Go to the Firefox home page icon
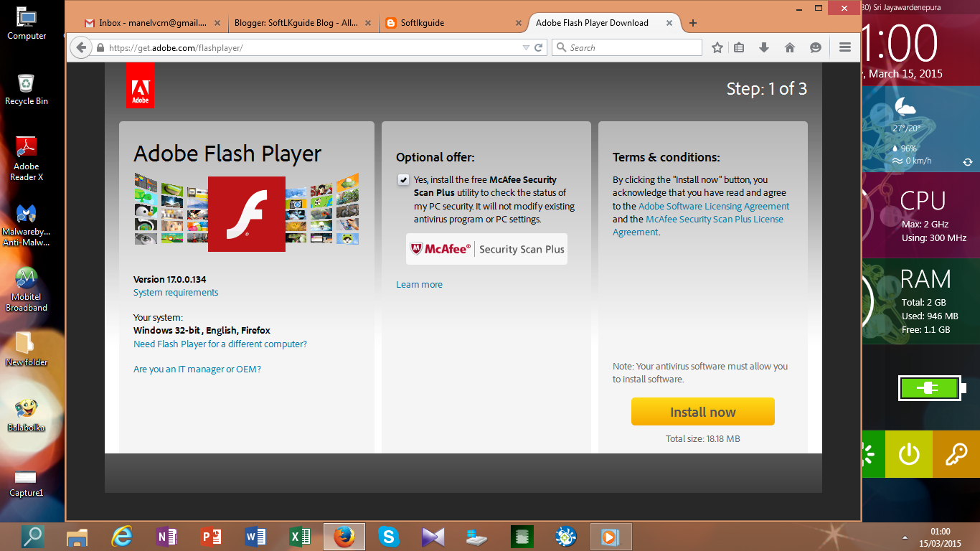Screen dimensions: 980x551 click(790, 47)
